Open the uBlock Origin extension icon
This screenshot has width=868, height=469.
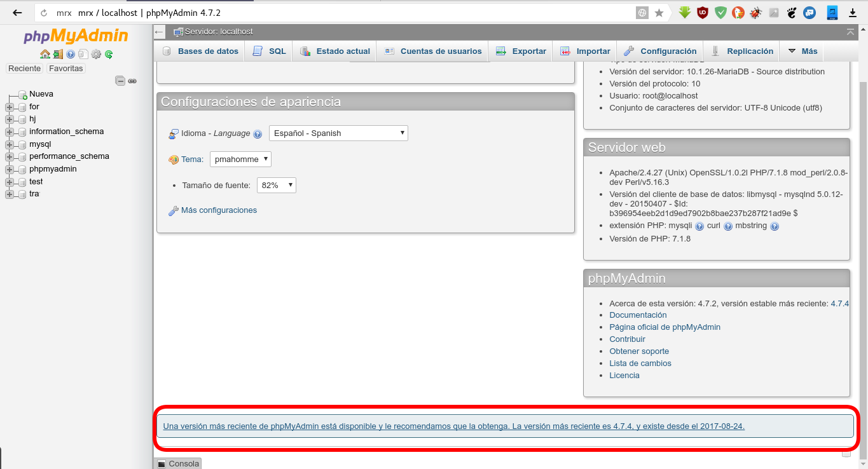(x=703, y=13)
